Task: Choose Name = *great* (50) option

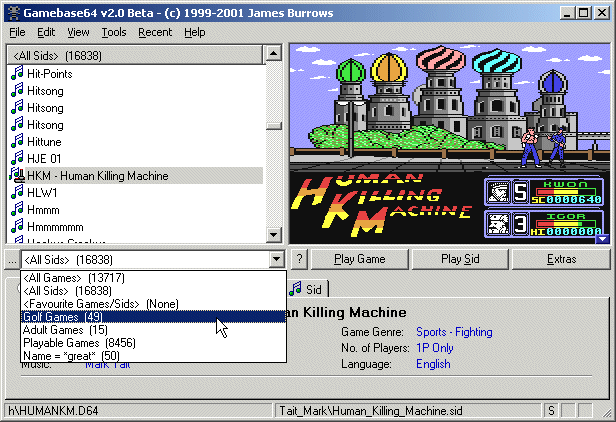Action: [x=153, y=356]
